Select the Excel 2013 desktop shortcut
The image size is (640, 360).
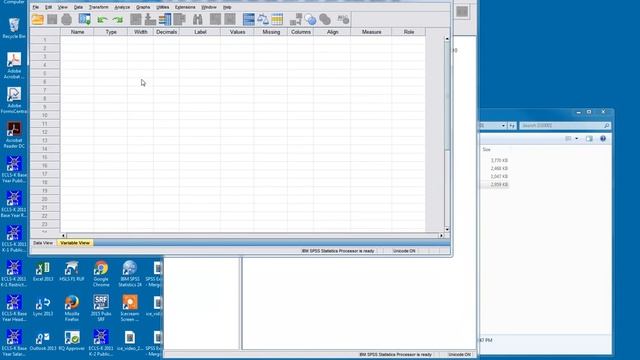pyautogui.click(x=43, y=271)
